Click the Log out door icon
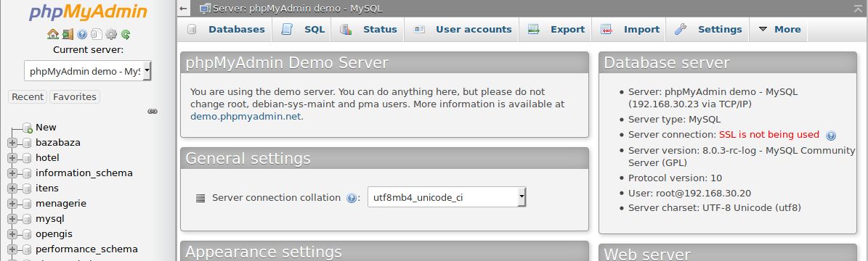Image resolution: width=868 pixels, height=261 pixels. pos(68,34)
